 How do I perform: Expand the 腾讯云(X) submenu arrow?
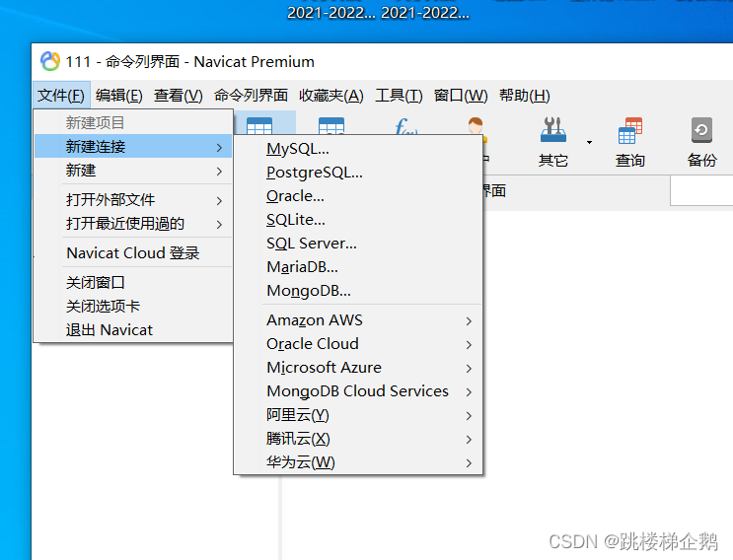click(x=469, y=440)
